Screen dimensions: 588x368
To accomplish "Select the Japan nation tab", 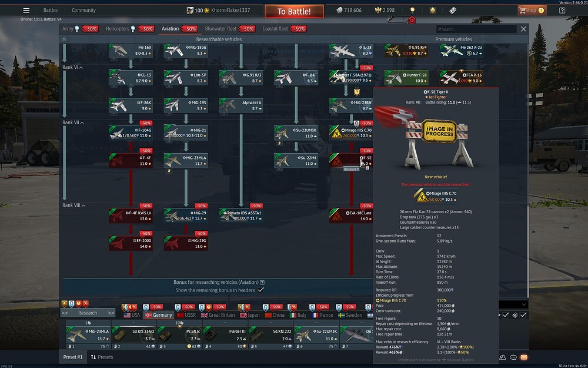I will click(x=250, y=315).
